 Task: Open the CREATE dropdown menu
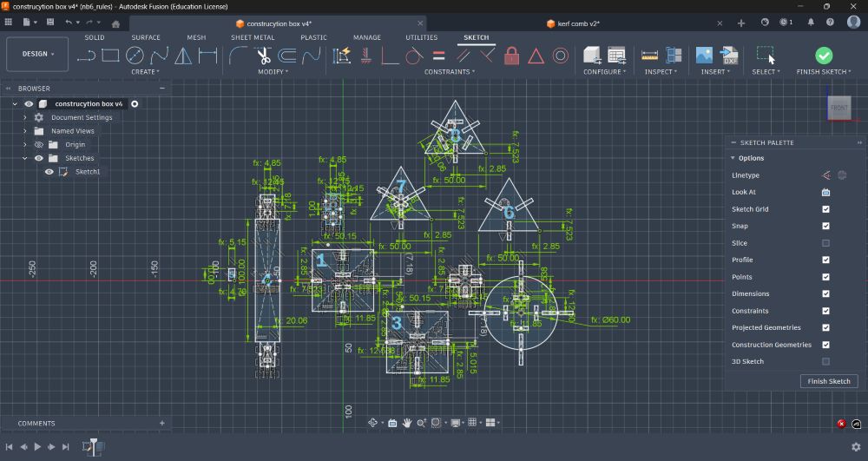[145, 72]
